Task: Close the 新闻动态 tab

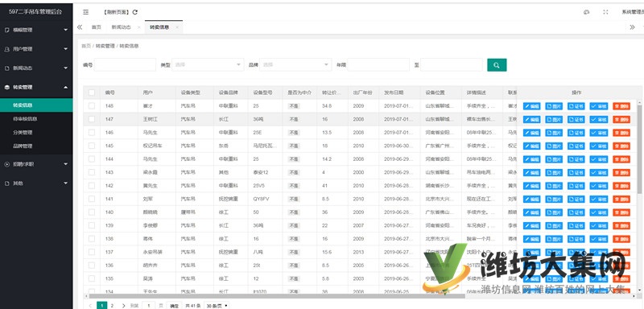Action: [138, 27]
